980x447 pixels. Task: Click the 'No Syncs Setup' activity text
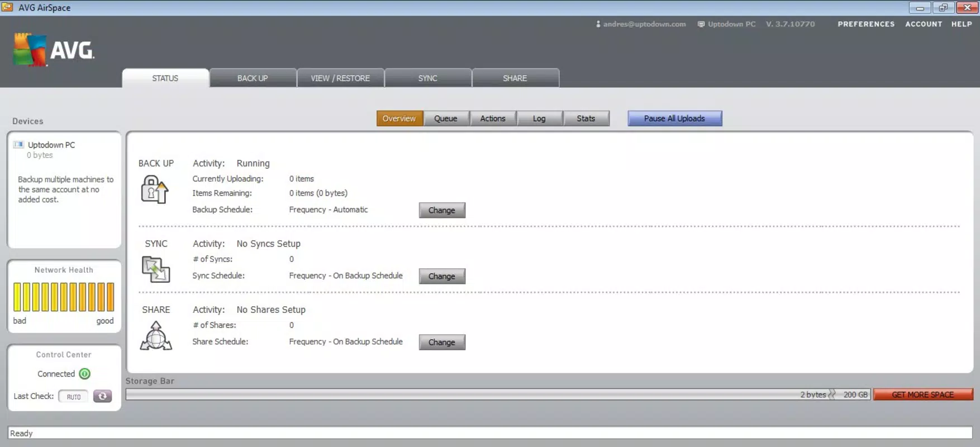tap(268, 244)
